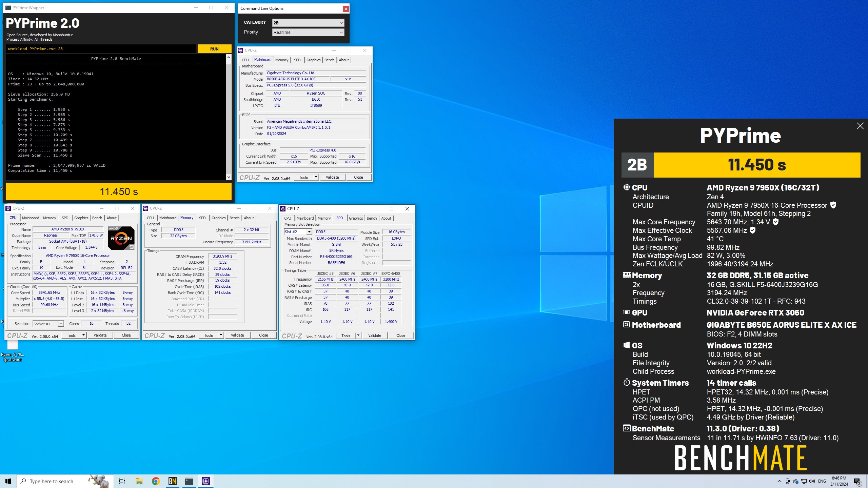Expand Tools arrow in CPU-Z Memory window
This screenshot has width=868, height=488.
(221, 335)
